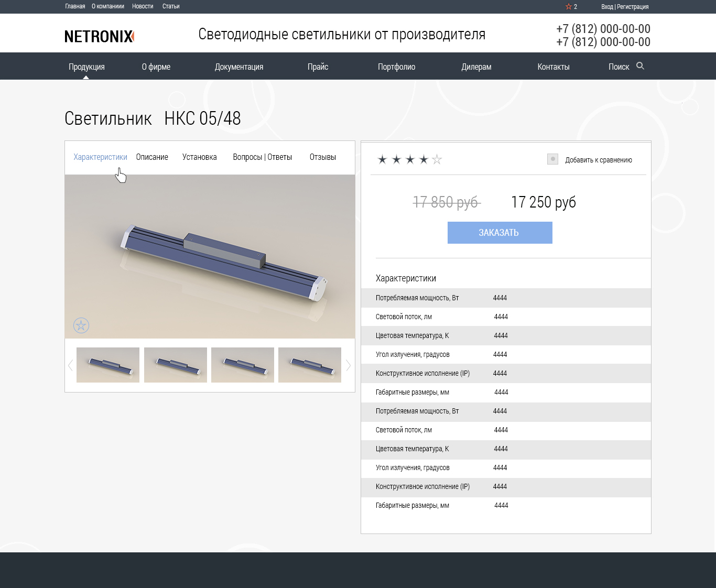
Task: Select the fourth product thumbnail
Action: (x=310, y=365)
